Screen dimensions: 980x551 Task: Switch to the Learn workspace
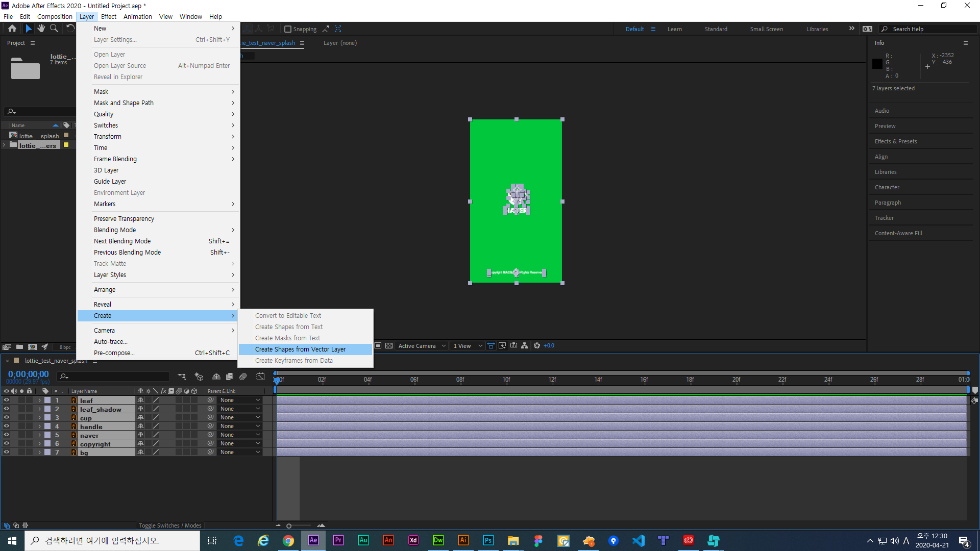[x=674, y=29]
